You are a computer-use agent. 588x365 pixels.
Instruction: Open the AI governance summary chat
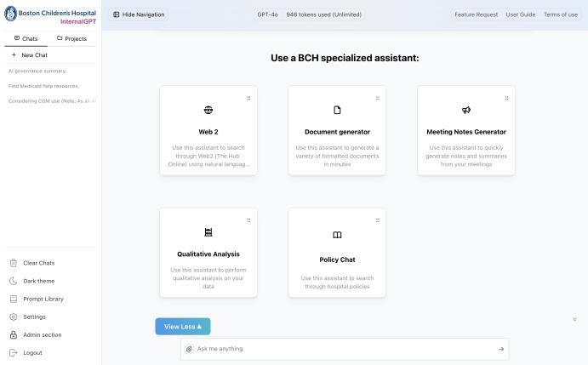click(37, 71)
